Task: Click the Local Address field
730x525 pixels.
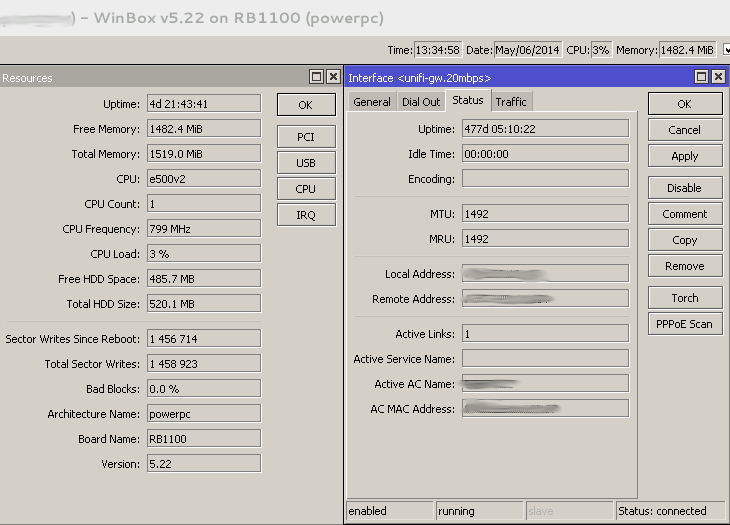Action: 545,274
